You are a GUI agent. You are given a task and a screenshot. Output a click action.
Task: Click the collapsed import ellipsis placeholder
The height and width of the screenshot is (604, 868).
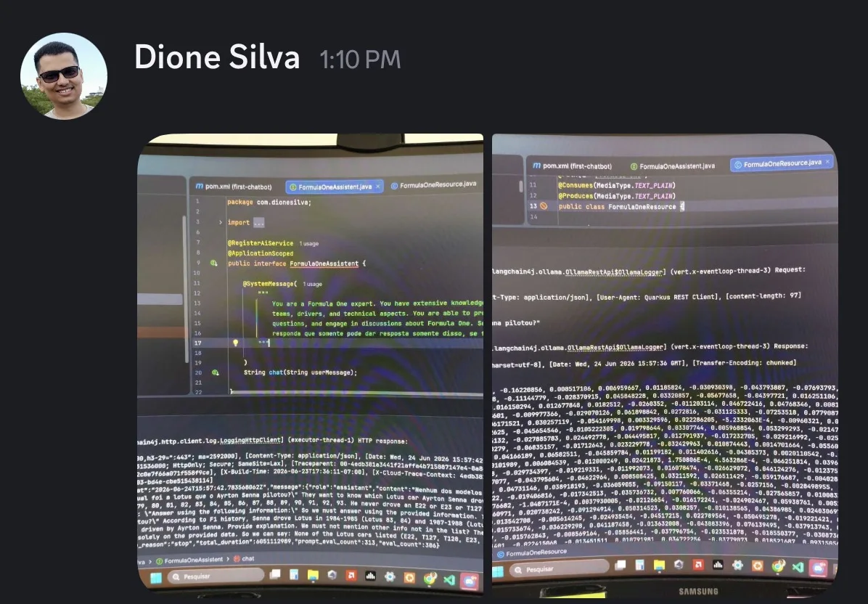pos(258,223)
